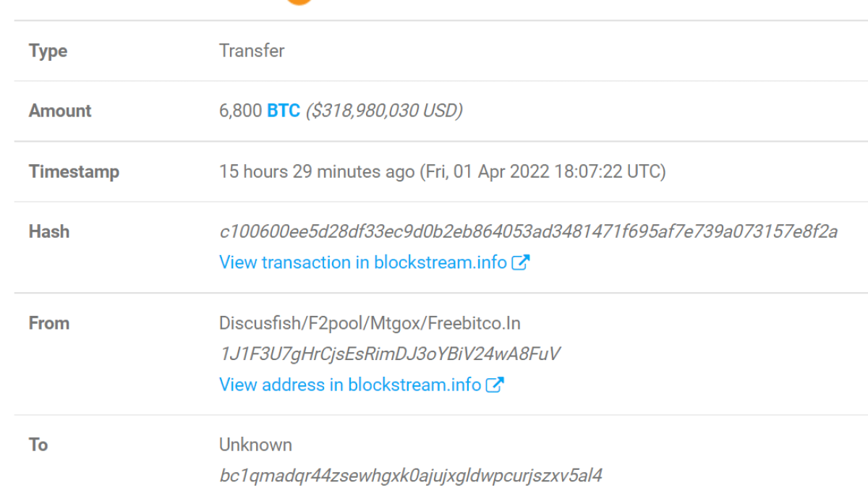Screen dimensions: 868x488
Task: Click the Timestamp row label
Action: click(x=74, y=172)
